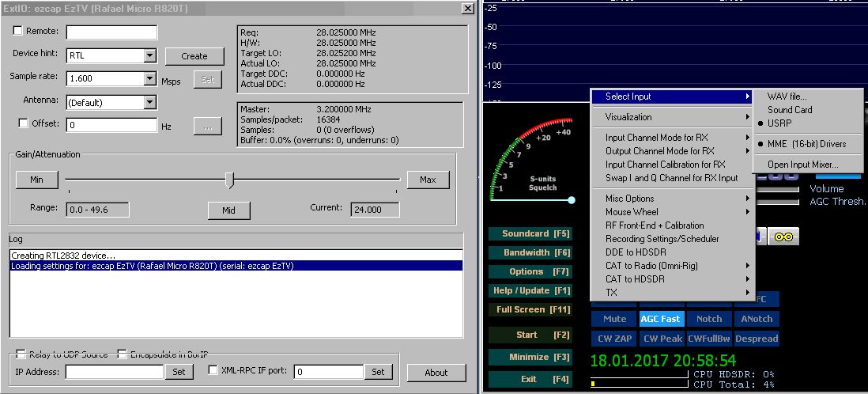Image resolution: width=868 pixels, height=394 pixels.
Task: Click the yellow link icon button
Action: tap(783, 237)
